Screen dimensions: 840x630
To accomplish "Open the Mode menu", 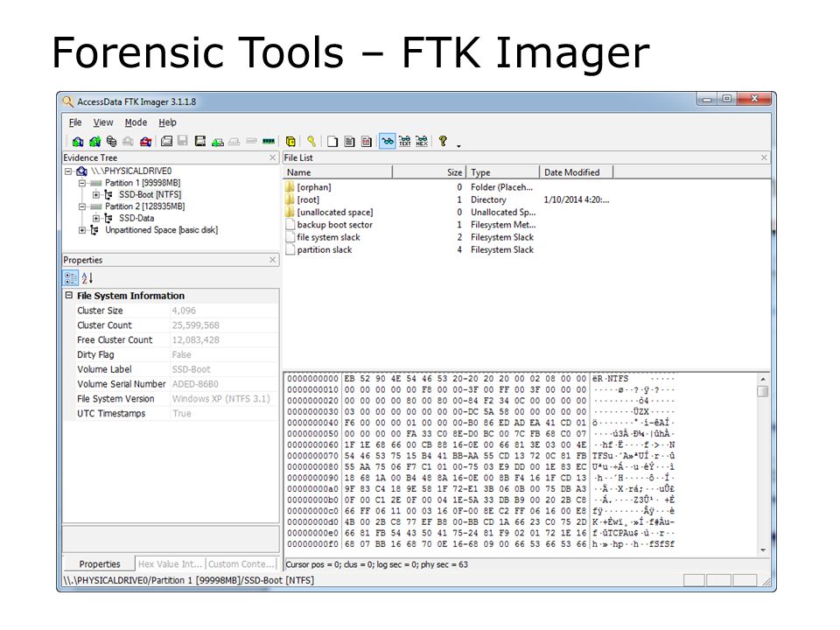I will (x=136, y=122).
